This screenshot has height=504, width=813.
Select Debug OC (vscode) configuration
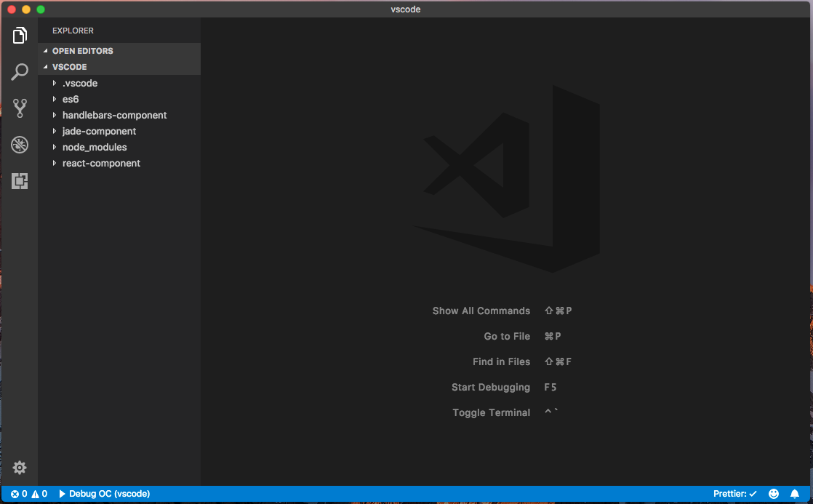pyautogui.click(x=109, y=494)
